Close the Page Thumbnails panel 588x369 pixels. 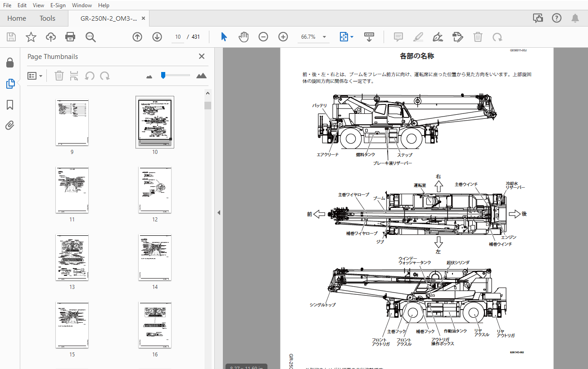202,56
